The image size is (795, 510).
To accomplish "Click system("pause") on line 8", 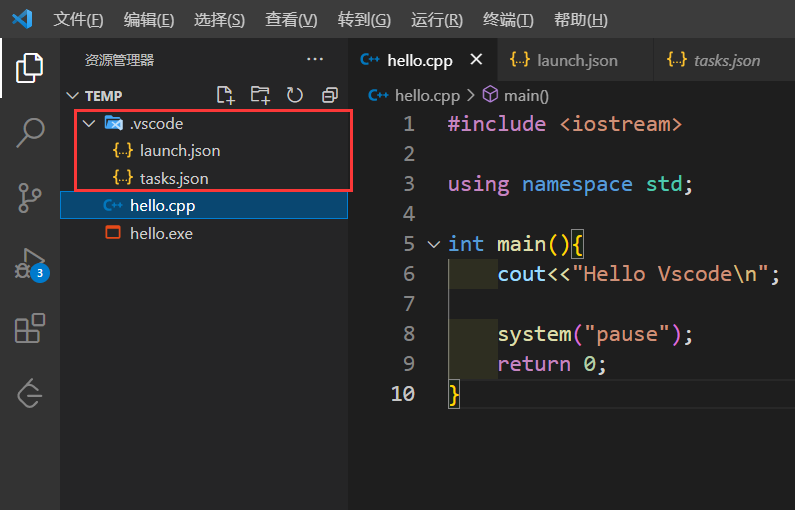I will (590, 334).
